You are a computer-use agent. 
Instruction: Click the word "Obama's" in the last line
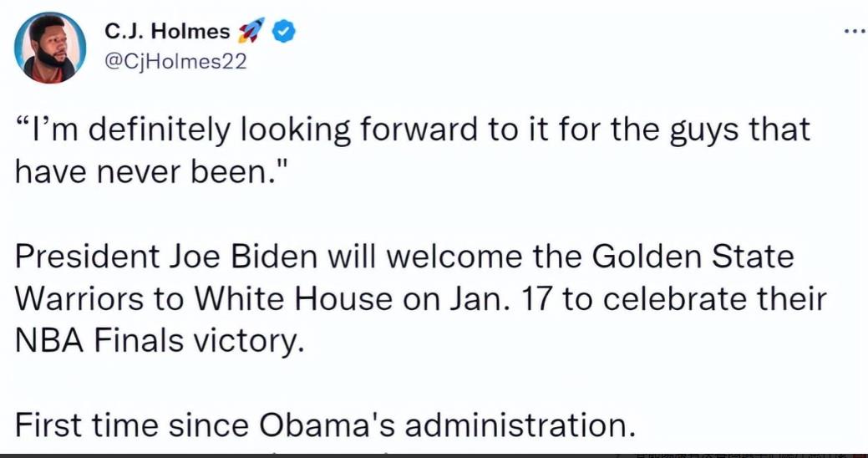point(326,426)
